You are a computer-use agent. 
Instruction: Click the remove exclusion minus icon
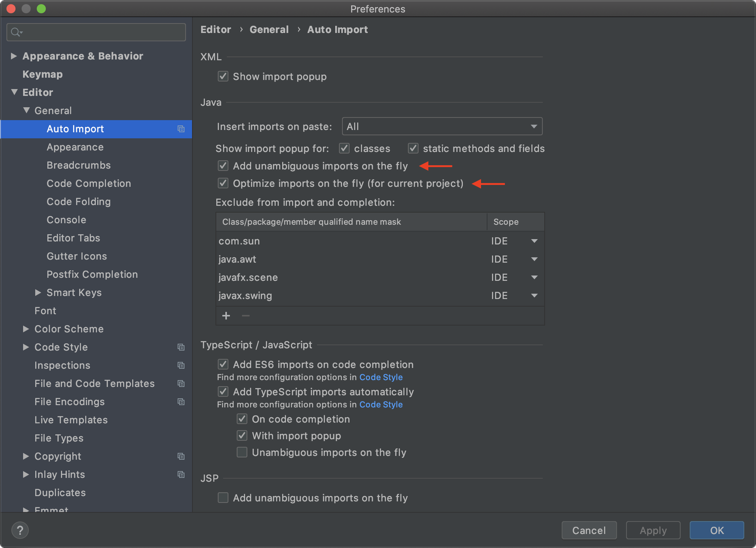click(245, 315)
